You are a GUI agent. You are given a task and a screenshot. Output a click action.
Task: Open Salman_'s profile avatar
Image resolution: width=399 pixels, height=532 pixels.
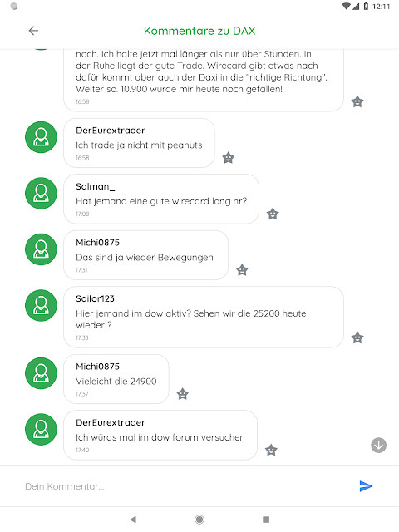pyautogui.click(x=41, y=193)
